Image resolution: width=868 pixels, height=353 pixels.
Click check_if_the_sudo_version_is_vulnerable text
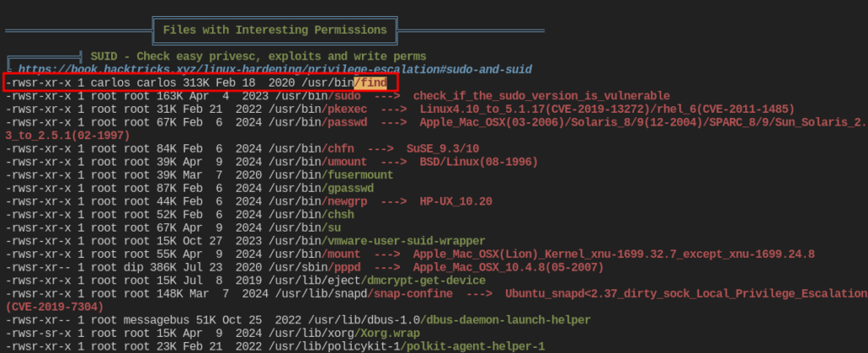(542, 97)
